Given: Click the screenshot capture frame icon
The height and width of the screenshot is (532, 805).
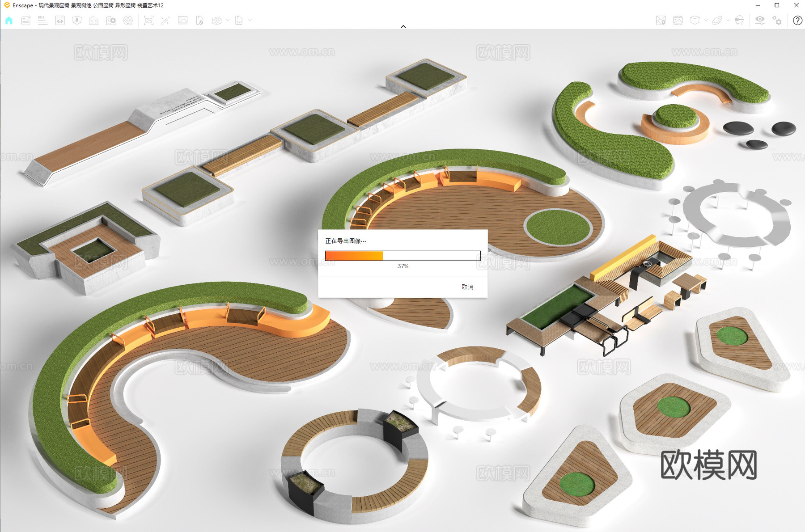Looking at the screenshot, I should (148, 20).
